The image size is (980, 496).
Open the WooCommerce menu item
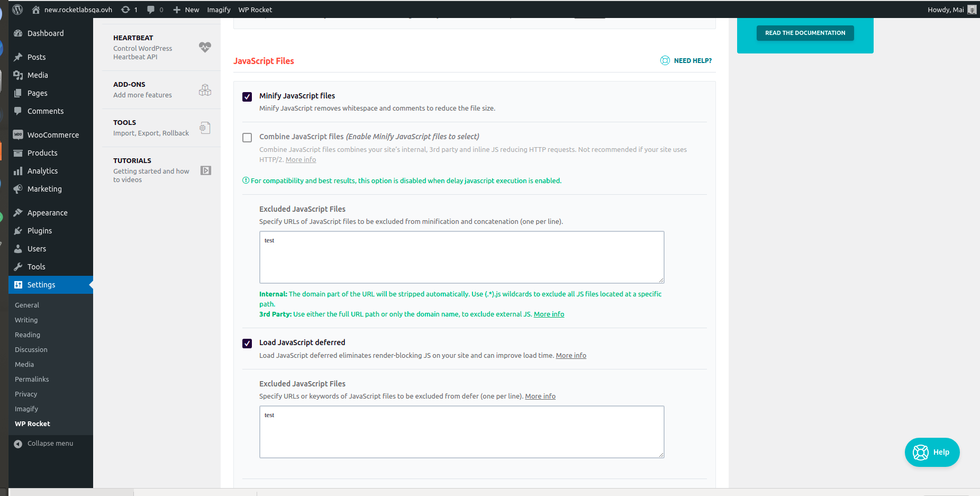tap(51, 135)
